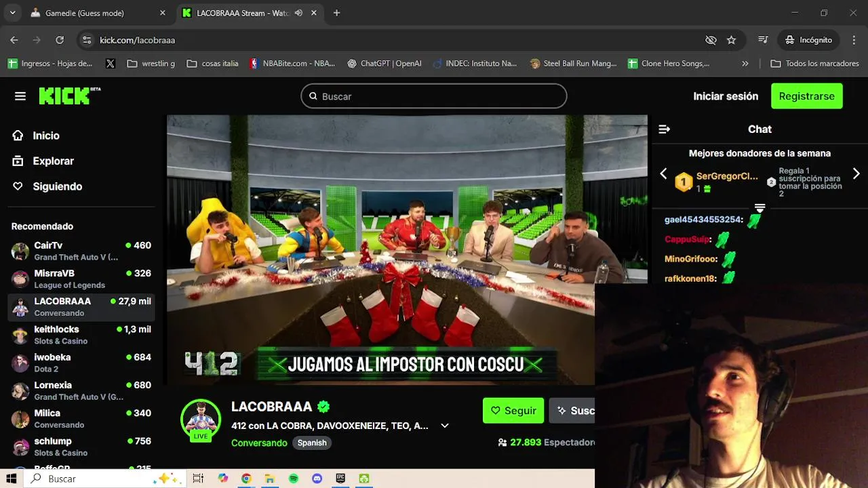The height and width of the screenshot is (488, 868).
Task: Click the stream video player
Action: click(x=407, y=250)
